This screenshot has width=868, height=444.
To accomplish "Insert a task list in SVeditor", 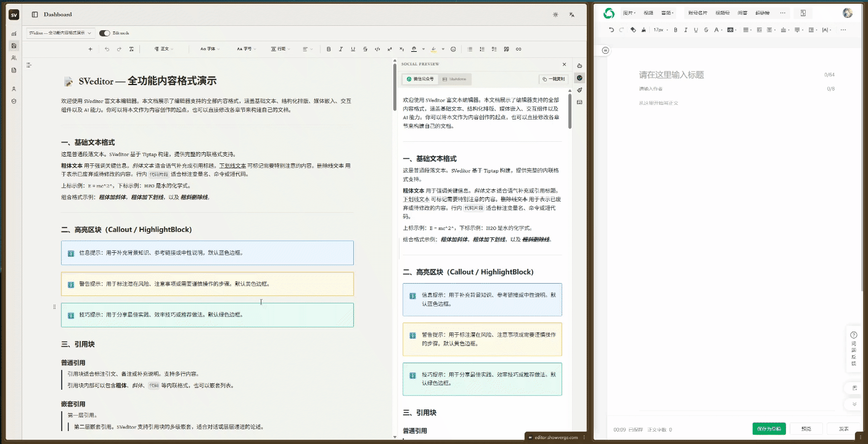I will click(x=494, y=49).
